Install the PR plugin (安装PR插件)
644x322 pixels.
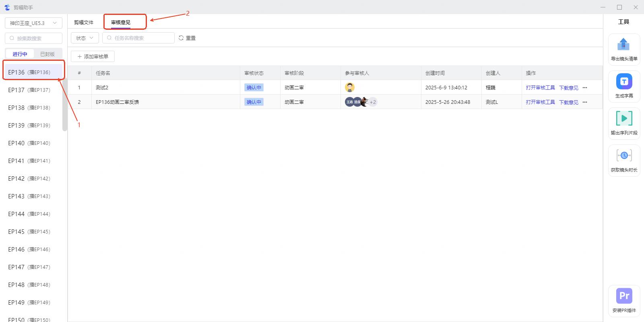[x=624, y=296]
